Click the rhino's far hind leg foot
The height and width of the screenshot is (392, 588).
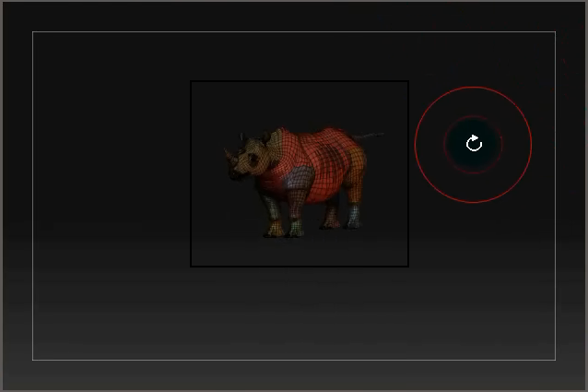click(x=330, y=223)
